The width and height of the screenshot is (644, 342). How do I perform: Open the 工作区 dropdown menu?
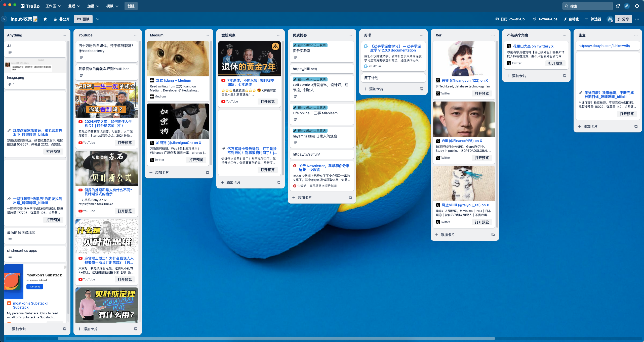tap(53, 6)
